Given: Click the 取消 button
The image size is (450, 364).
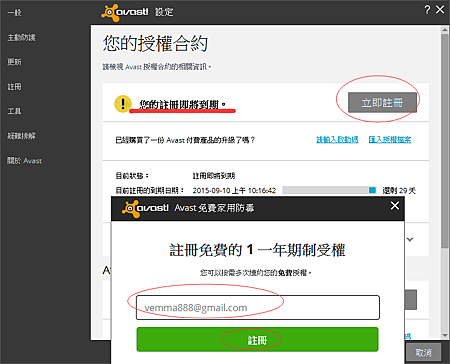Looking at the screenshot, I should coord(423,352).
